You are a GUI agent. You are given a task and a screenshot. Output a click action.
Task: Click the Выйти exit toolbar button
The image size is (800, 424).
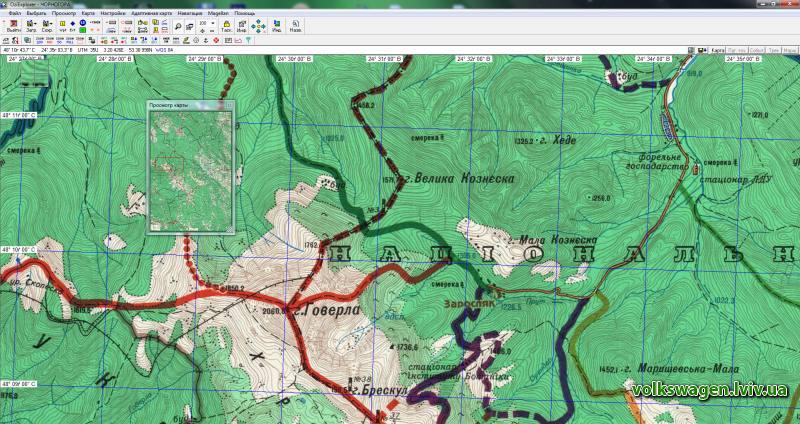[14, 26]
